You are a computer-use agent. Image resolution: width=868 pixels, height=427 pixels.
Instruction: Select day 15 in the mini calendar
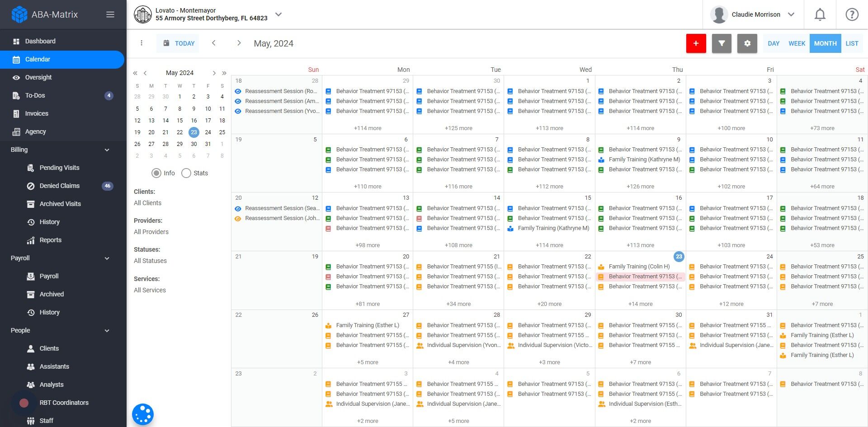tap(180, 121)
